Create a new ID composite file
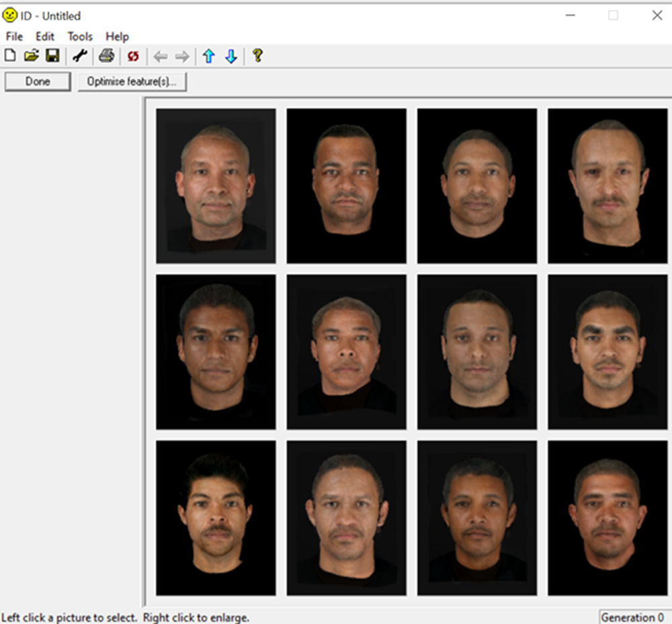This screenshot has height=624, width=672. (9, 55)
